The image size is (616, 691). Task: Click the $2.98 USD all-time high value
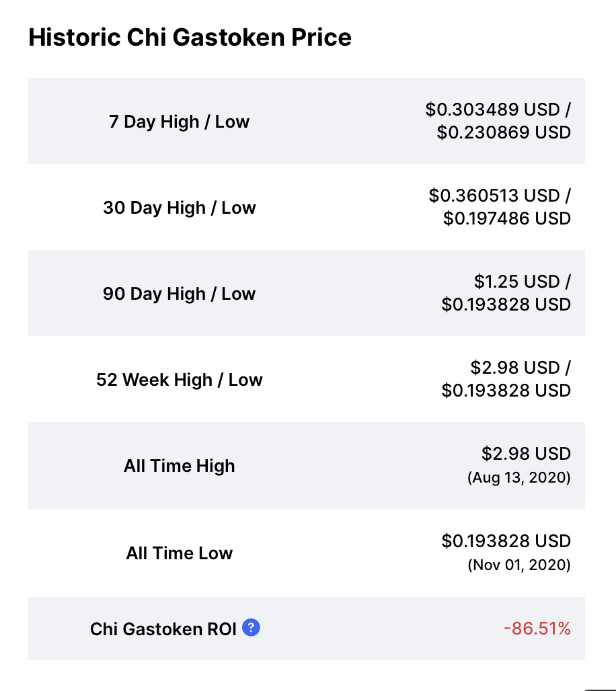tap(526, 454)
